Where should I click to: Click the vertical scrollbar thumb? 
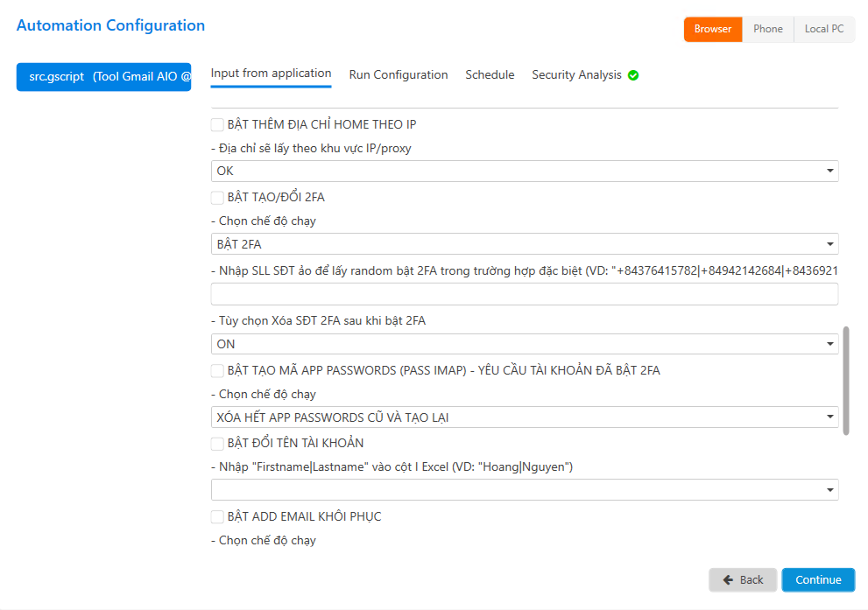(x=846, y=381)
